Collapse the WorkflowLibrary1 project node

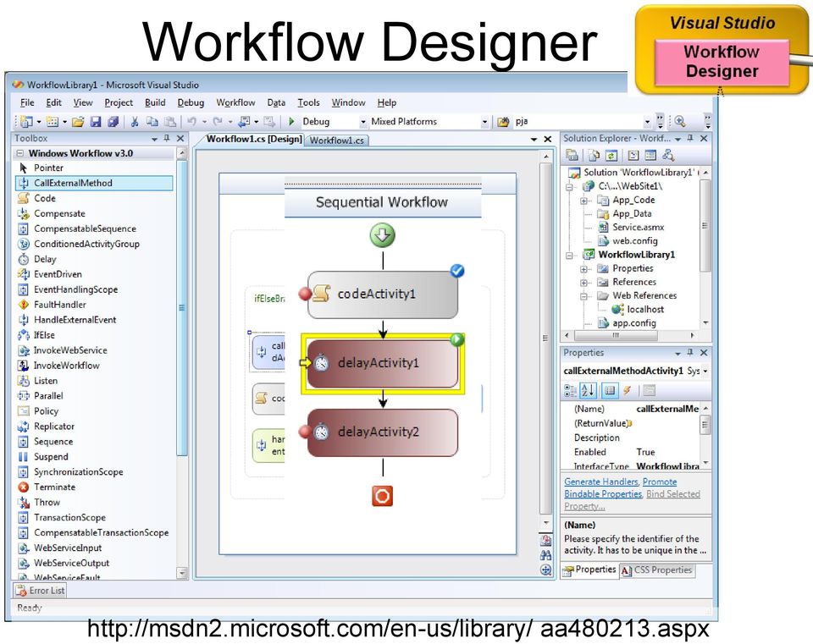(x=569, y=256)
